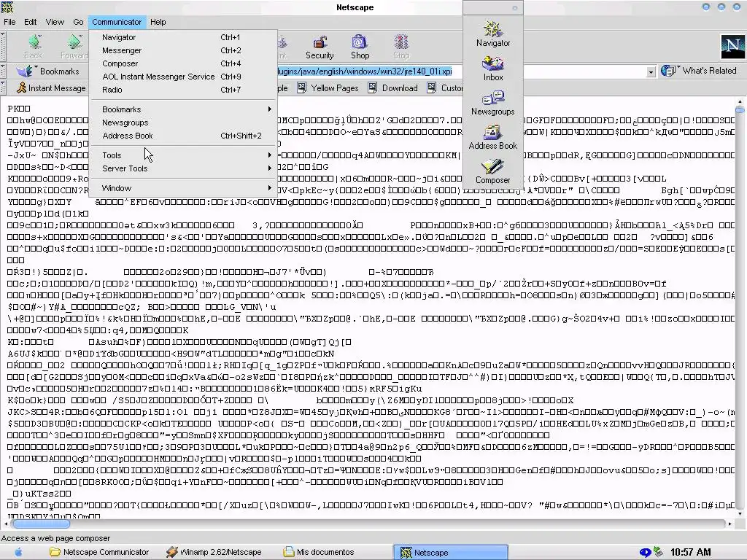Click the URL location field
This screenshot has width=747, height=560.
tap(460, 71)
